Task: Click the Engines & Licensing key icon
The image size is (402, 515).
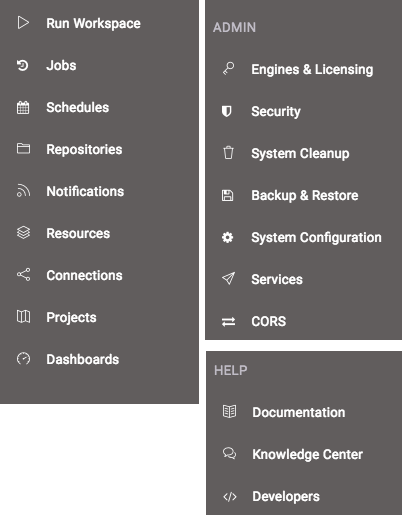Action: pyautogui.click(x=228, y=69)
